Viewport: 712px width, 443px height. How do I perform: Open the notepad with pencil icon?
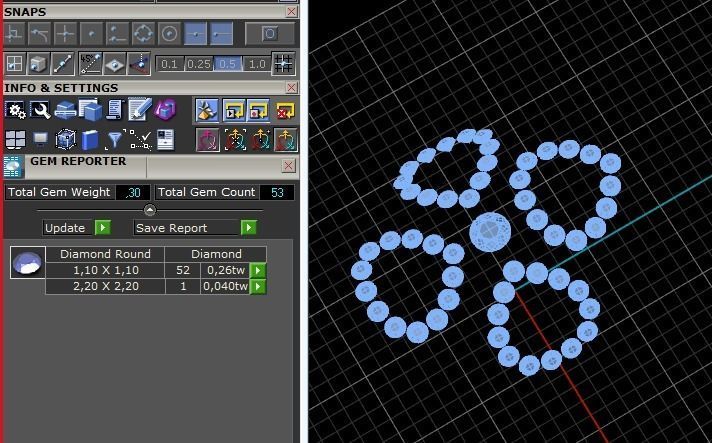[x=139, y=110]
